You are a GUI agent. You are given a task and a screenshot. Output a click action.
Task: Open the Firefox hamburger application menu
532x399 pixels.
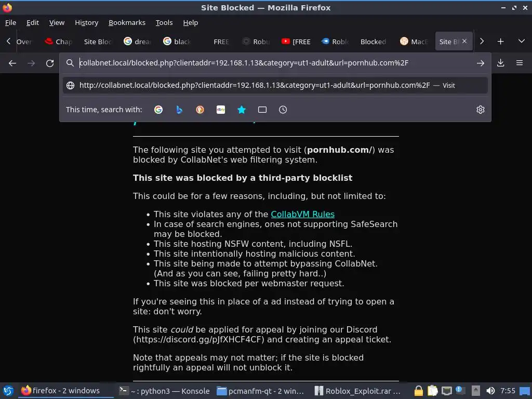click(519, 63)
